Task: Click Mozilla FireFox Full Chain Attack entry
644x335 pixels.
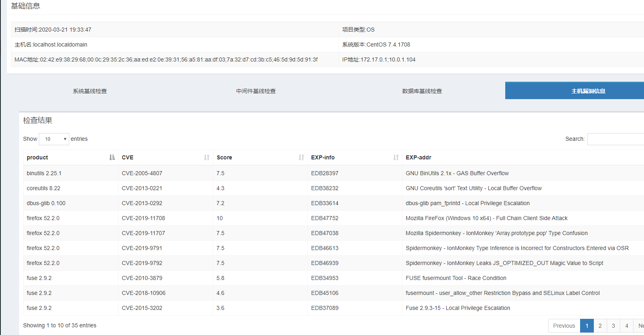Action: 487,218
